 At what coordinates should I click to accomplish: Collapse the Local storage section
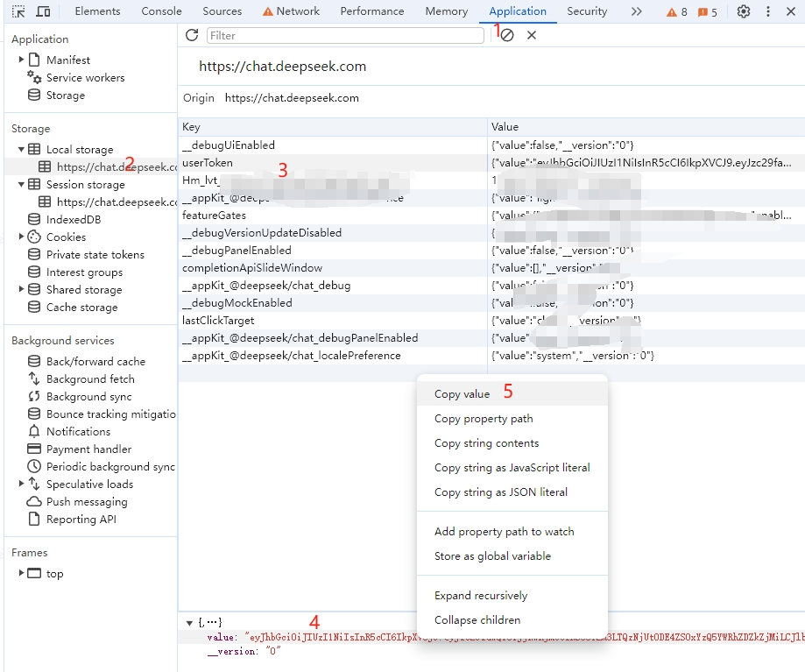pyautogui.click(x=22, y=149)
